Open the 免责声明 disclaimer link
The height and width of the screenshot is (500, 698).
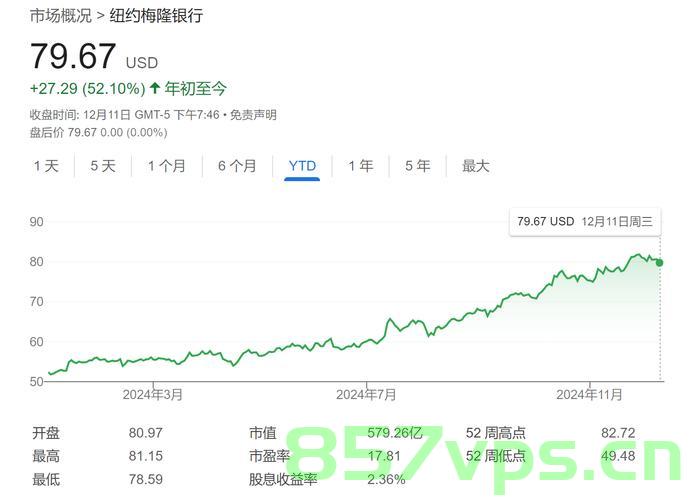pyautogui.click(x=253, y=115)
